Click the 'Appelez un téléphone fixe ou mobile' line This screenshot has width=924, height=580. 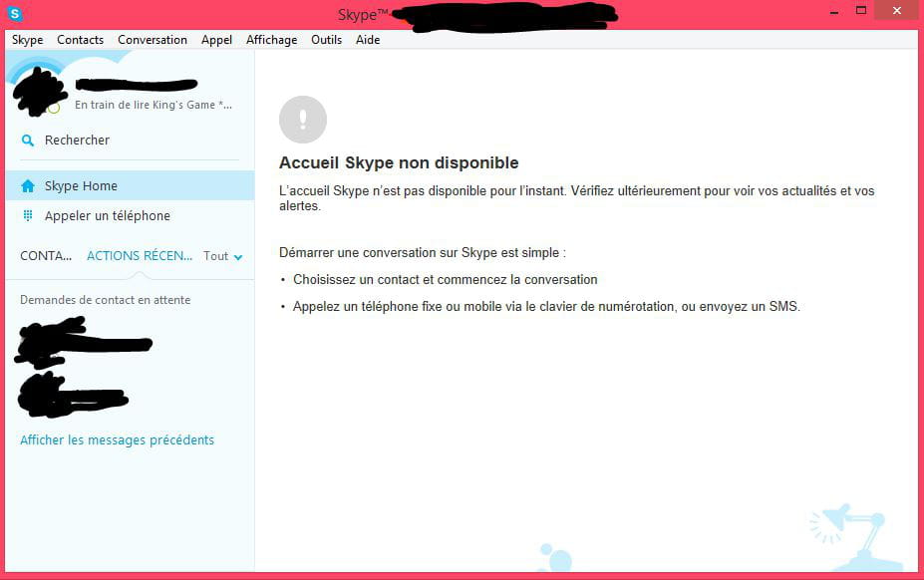[x=546, y=307]
